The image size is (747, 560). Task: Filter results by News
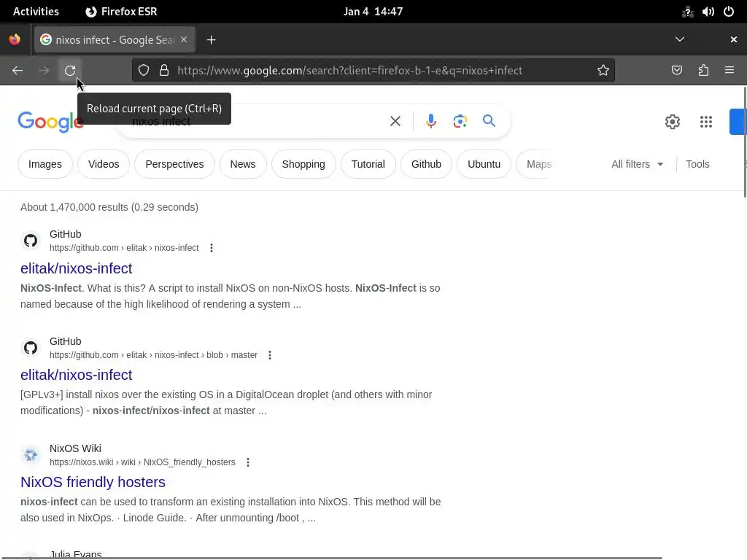tap(243, 164)
